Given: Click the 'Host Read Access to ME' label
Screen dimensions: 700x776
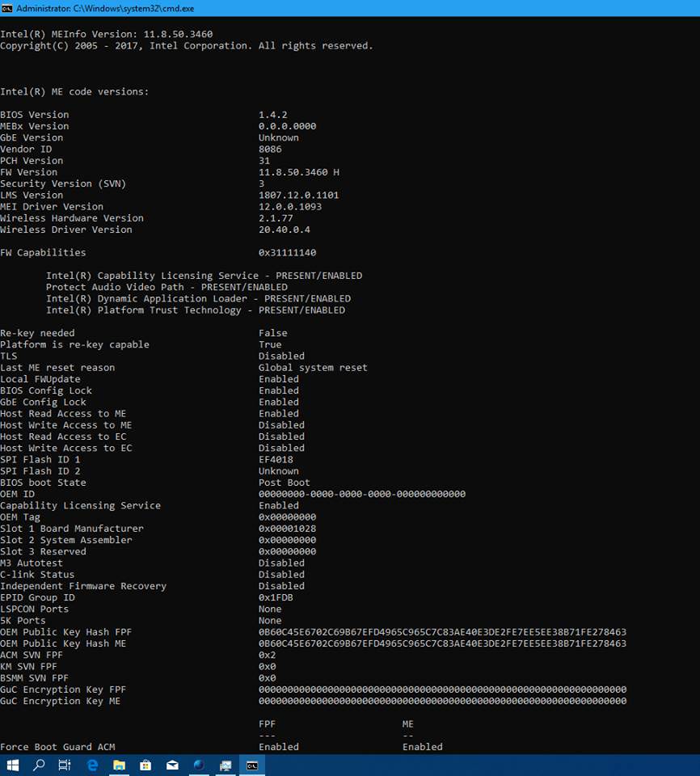Looking at the screenshot, I should click(x=63, y=414).
